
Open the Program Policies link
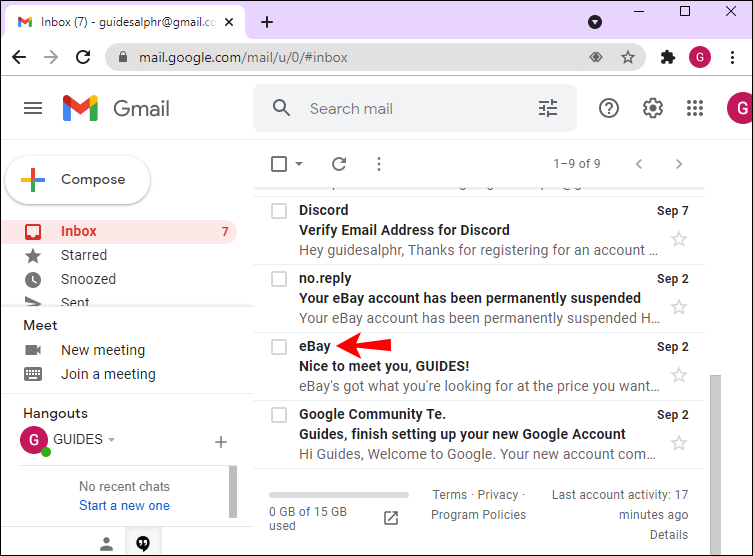[478, 515]
